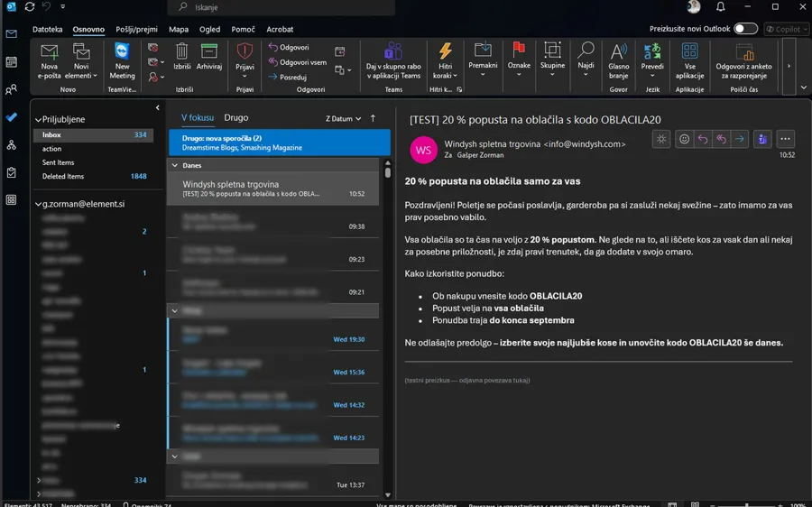Open Hitri koraki quick steps
This screenshot has height=507, width=812.
tap(445, 61)
